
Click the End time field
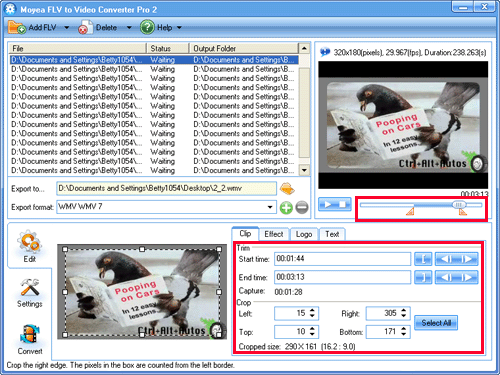pos(342,277)
